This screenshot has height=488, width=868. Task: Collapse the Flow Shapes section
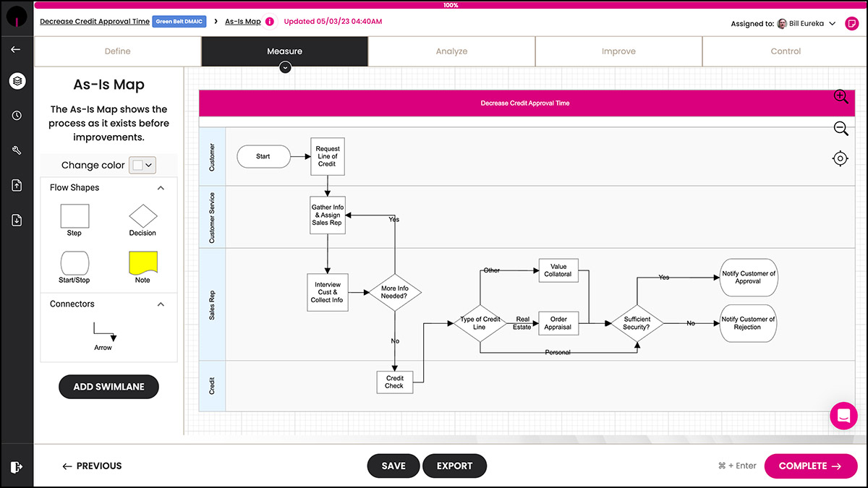click(x=161, y=188)
